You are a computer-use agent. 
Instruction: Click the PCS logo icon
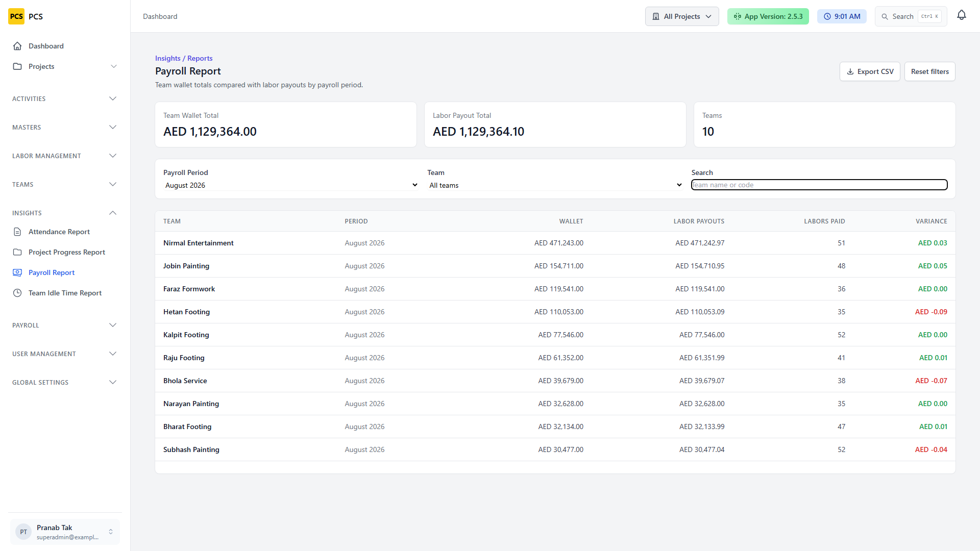click(16, 16)
